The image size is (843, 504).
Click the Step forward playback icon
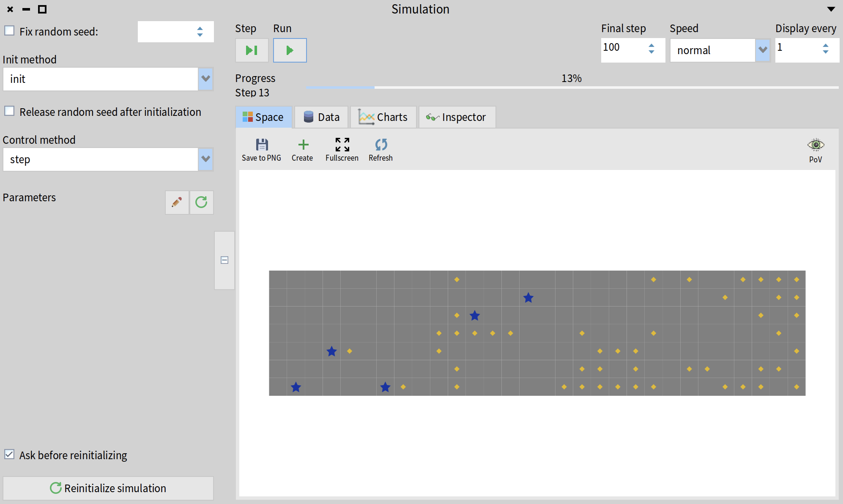coord(252,50)
